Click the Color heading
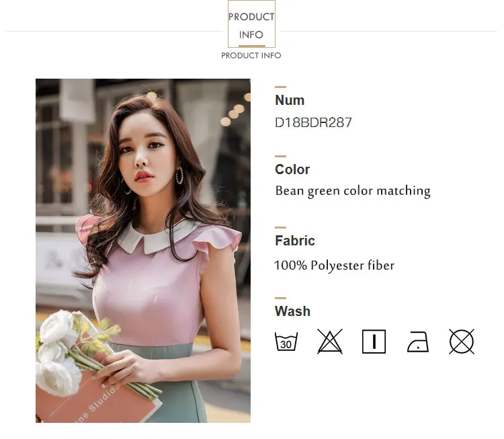Image resolution: width=504 pixels, height=439 pixels. (292, 169)
